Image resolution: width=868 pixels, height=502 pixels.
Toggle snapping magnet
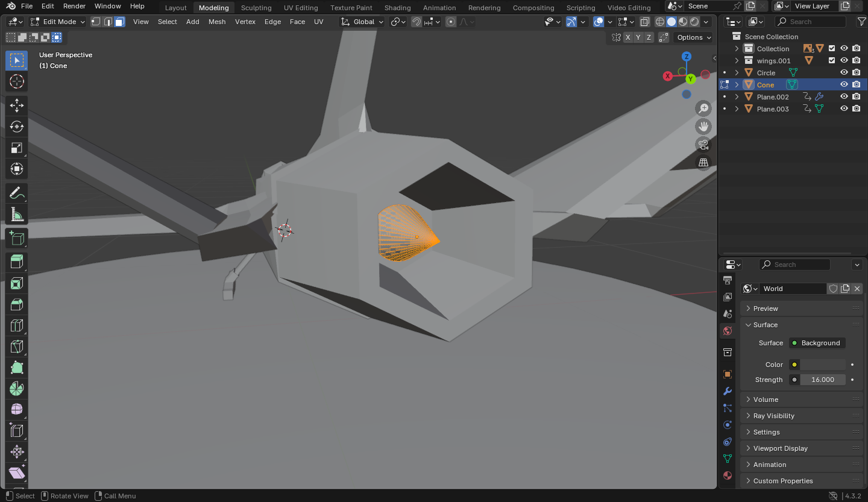coord(417,22)
